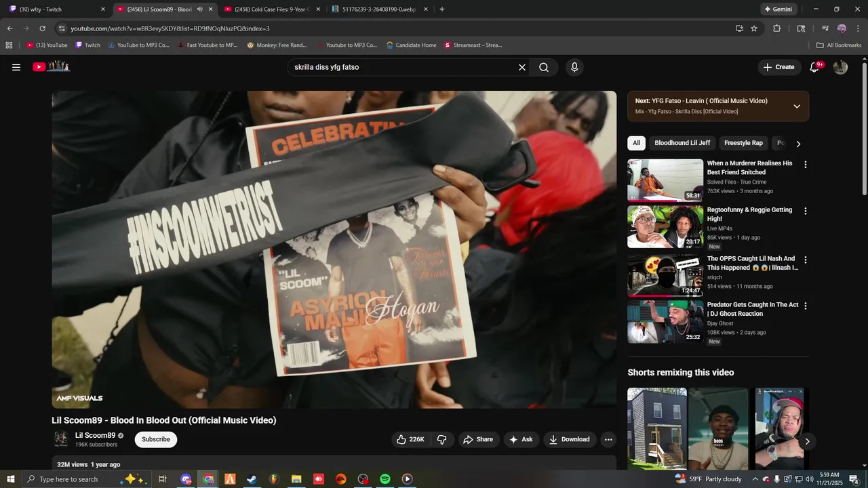Click the Create button
Viewport: 868px width, 488px height.
click(x=778, y=67)
